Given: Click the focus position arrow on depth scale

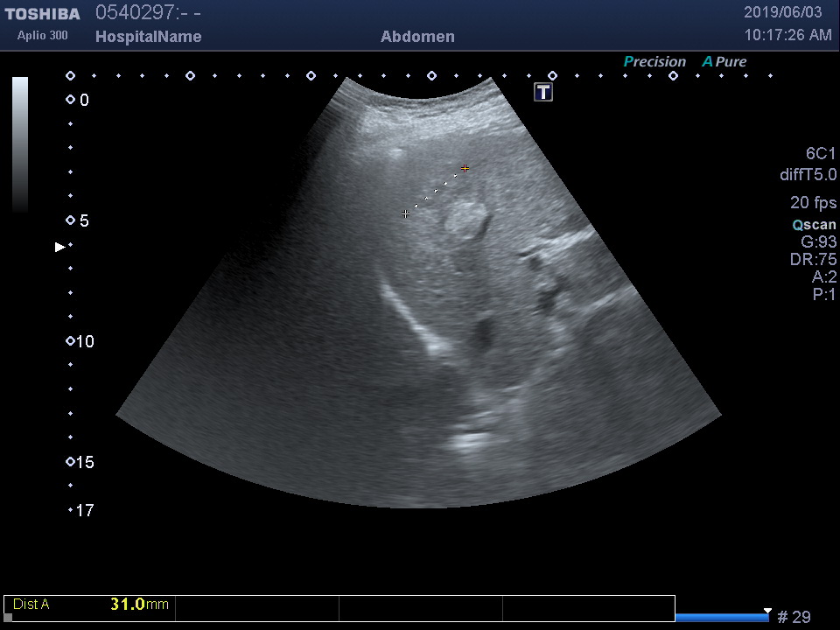Looking at the screenshot, I should [59, 247].
